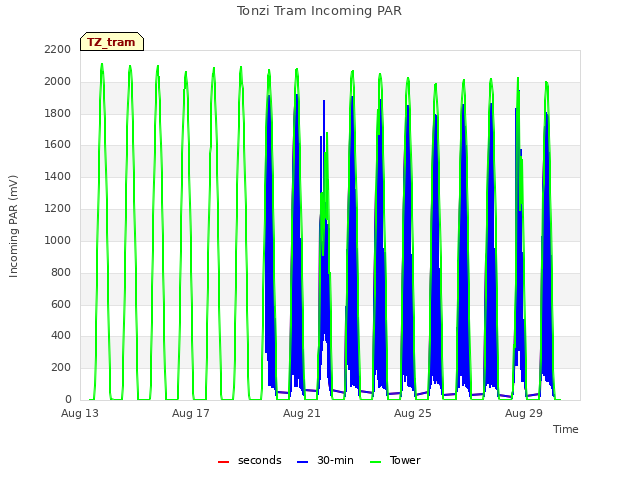
Task: Click the Aug 17 tick label
Action: 191,413
